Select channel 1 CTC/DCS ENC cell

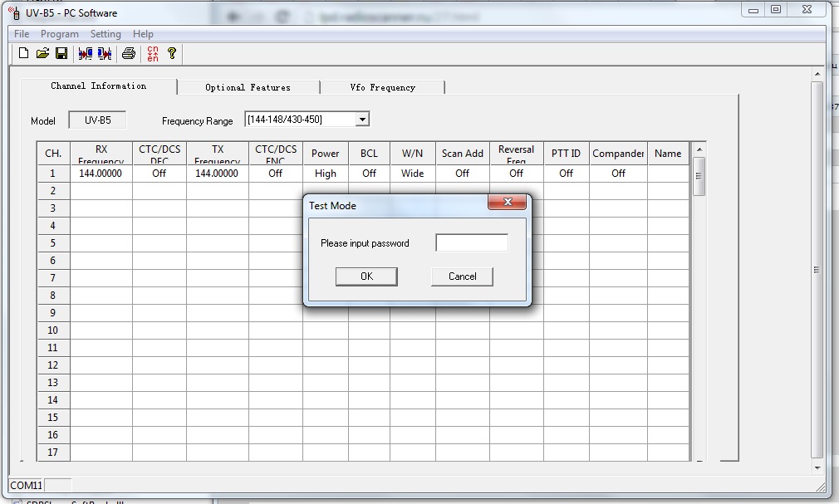276,174
